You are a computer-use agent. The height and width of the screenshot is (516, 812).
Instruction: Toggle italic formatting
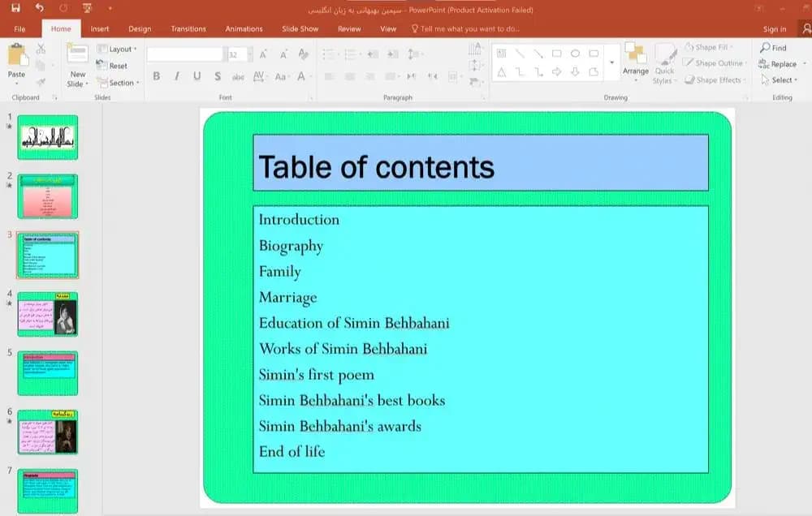tap(177, 76)
